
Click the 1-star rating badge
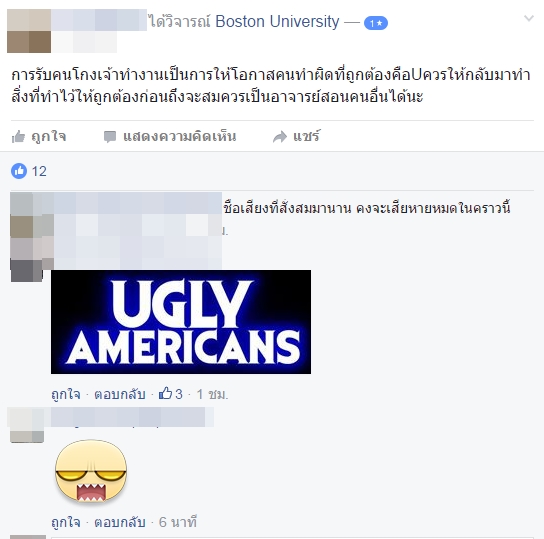376,23
